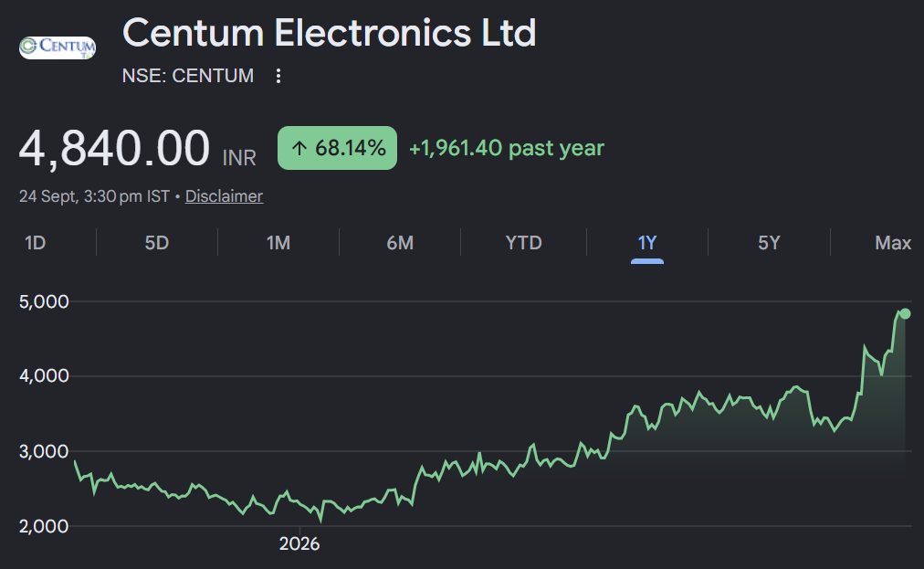Image resolution: width=924 pixels, height=569 pixels.
Task: Click the Centum company logo
Action: [58, 47]
